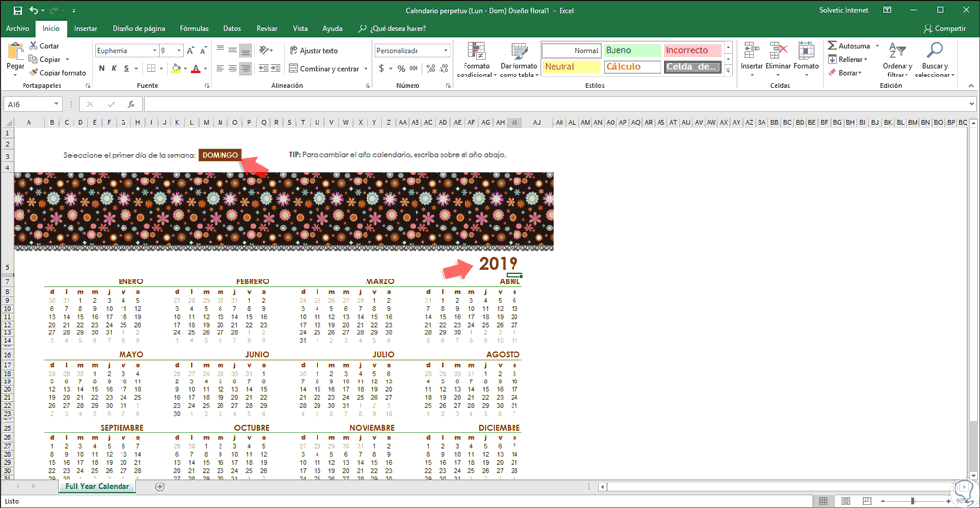Viewport: 980px width, 508px height.
Task: Click the 2019 year cell
Action: tap(499, 264)
